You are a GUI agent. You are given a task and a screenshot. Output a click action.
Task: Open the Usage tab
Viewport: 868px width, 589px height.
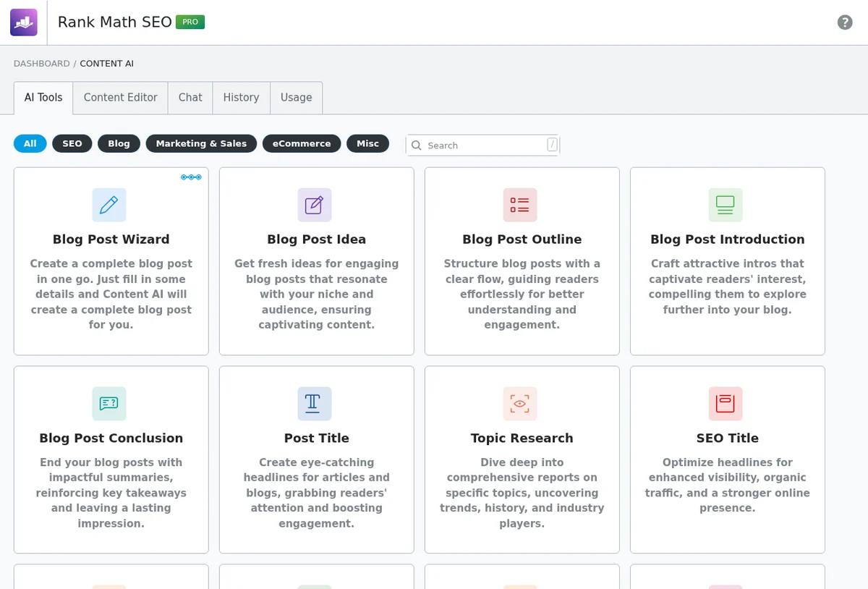296,98
